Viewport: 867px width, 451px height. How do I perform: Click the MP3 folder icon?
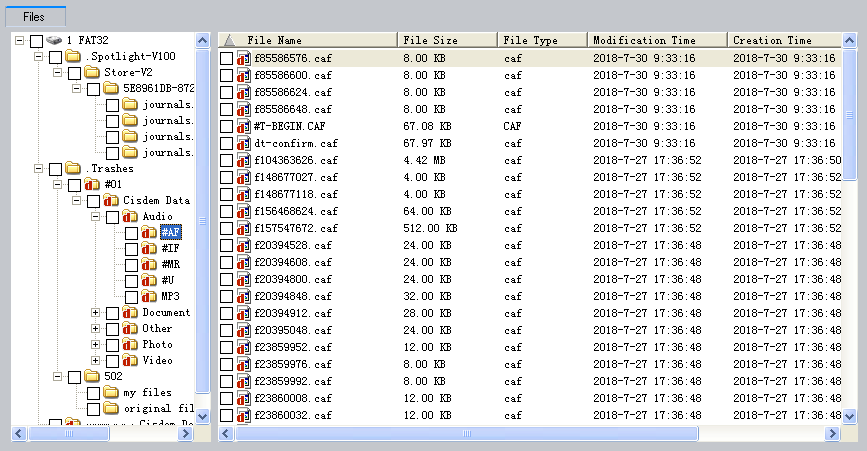(x=149, y=296)
